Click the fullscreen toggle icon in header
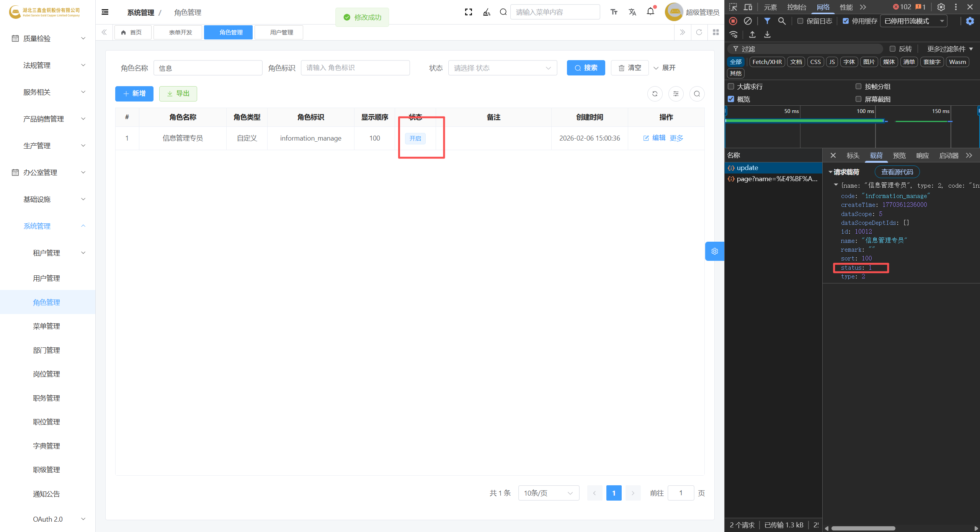Image resolution: width=980 pixels, height=532 pixels. pyautogui.click(x=468, y=12)
